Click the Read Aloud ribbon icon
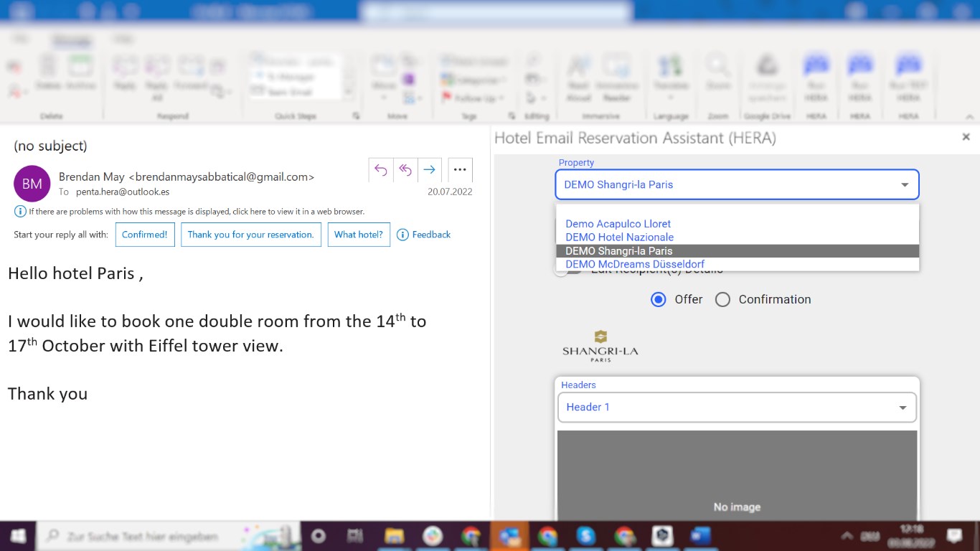Image resolution: width=980 pixels, height=551 pixels. point(578,77)
